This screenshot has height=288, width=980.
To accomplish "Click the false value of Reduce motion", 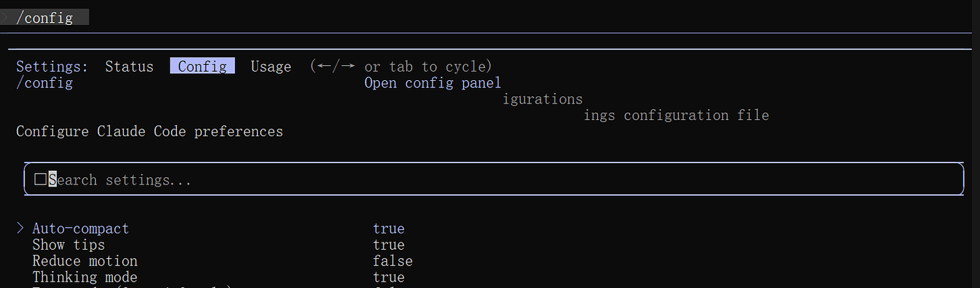I will [x=393, y=261].
